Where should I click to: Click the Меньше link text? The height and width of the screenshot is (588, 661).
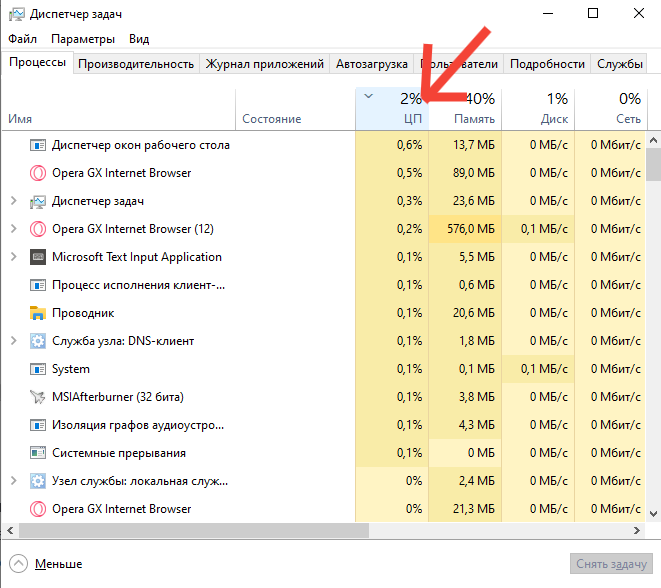59,564
